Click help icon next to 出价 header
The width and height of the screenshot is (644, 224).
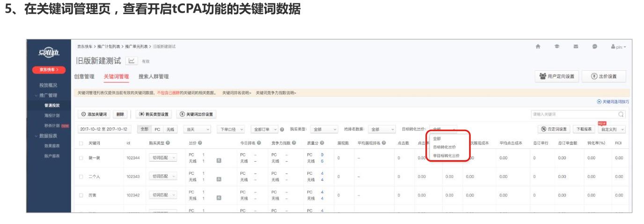click(199, 142)
